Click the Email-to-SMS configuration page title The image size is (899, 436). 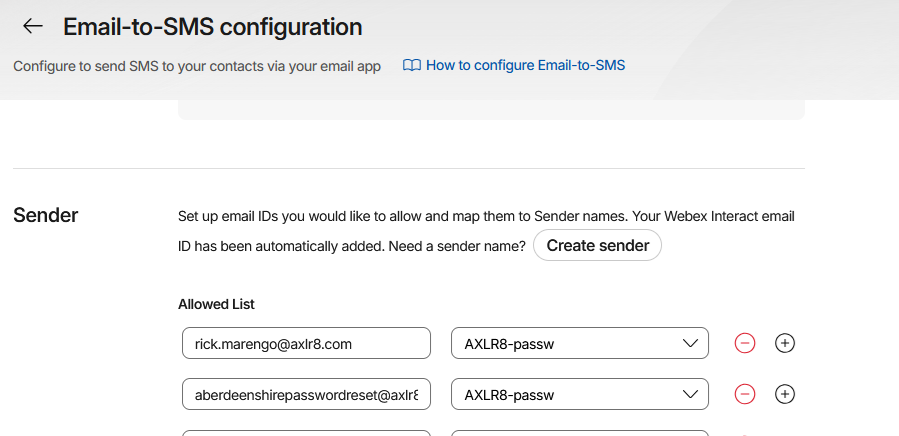click(212, 27)
